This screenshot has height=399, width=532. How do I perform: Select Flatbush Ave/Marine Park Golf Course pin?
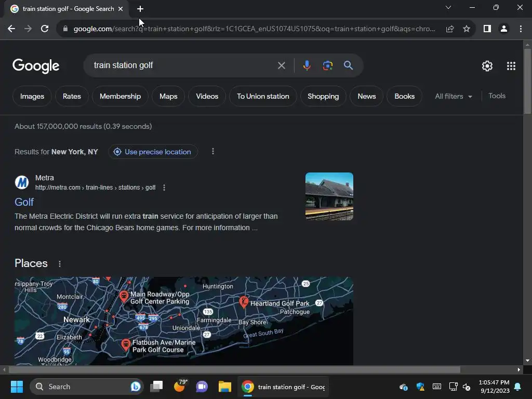(x=126, y=345)
